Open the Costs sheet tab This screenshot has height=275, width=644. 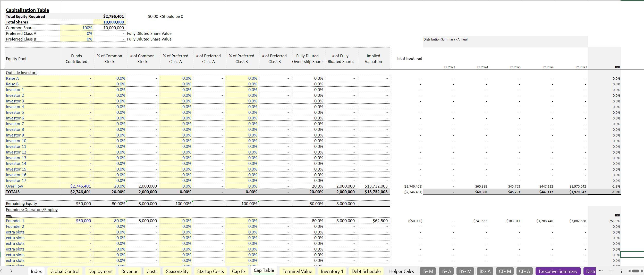(152, 271)
